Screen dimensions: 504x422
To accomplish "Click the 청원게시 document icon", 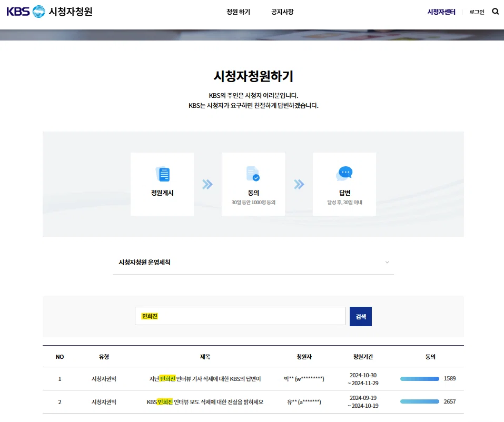I will point(163,174).
